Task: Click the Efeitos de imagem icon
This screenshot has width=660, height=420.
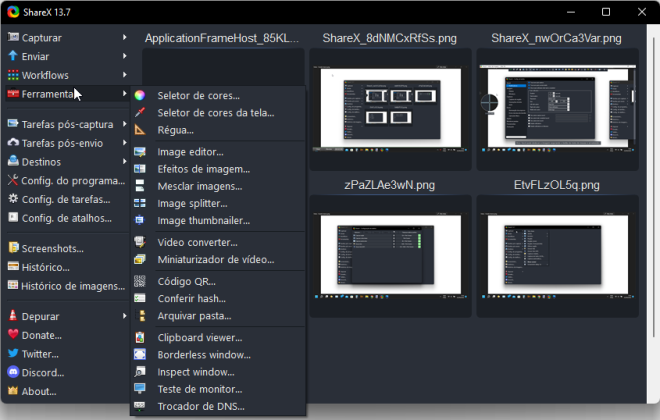Action: (140, 169)
